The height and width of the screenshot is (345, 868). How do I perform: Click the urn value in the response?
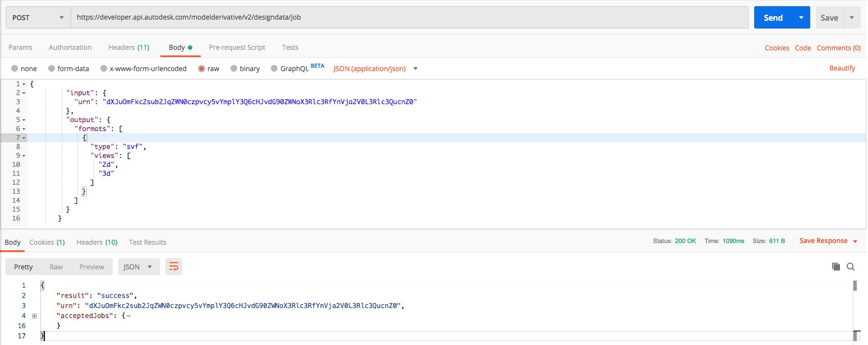(x=243, y=305)
